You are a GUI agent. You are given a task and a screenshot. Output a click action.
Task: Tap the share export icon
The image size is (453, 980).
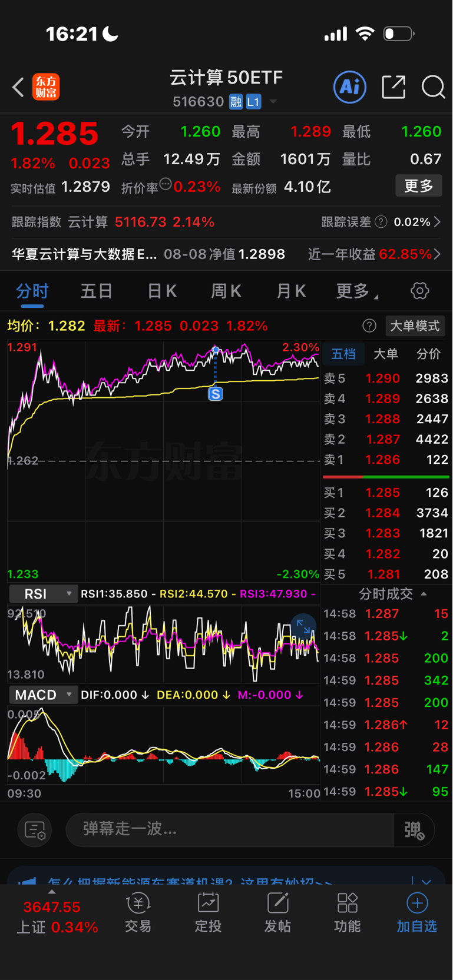(x=394, y=87)
